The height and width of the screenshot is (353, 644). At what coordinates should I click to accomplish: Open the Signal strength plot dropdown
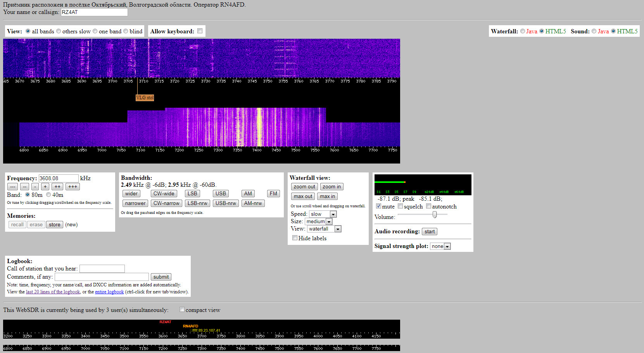[x=440, y=246]
